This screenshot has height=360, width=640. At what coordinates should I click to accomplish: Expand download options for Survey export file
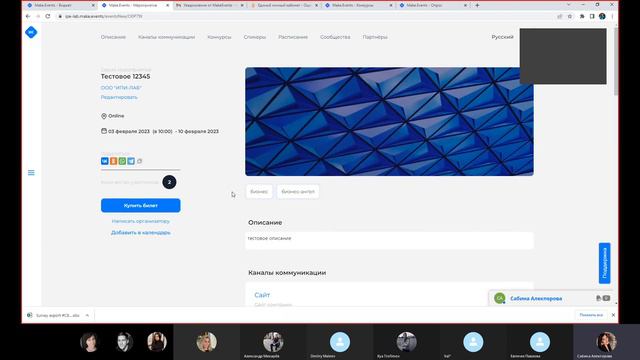[x=87, y=315]
